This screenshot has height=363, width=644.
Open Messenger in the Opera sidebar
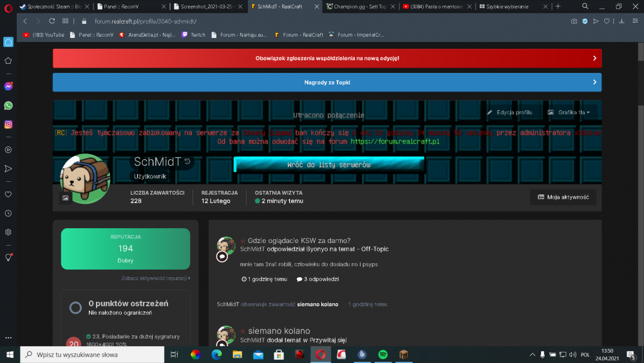point(8,86)
